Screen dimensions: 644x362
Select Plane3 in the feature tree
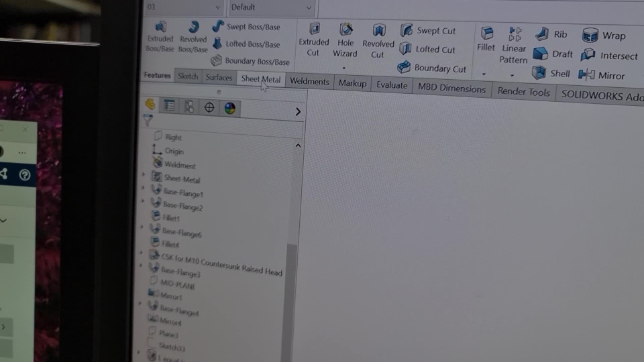[x=163, y=332]
